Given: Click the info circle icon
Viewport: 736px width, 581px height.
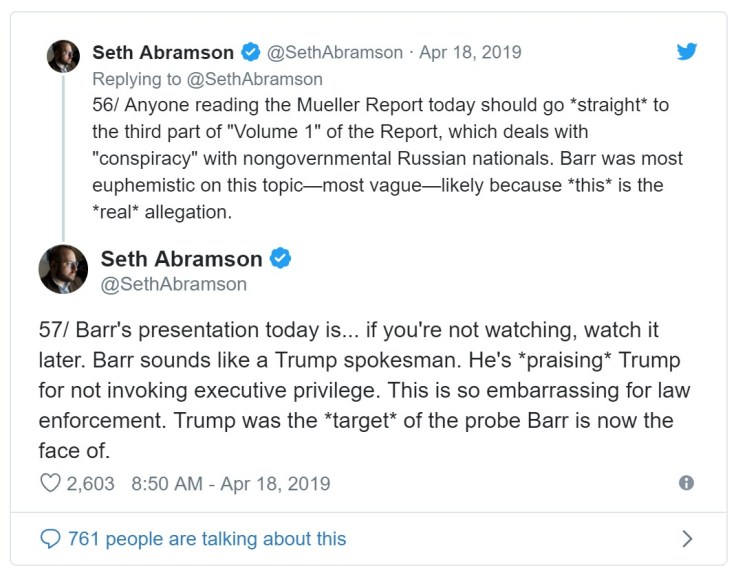Looking at the screenshot, I should (686, 483).
